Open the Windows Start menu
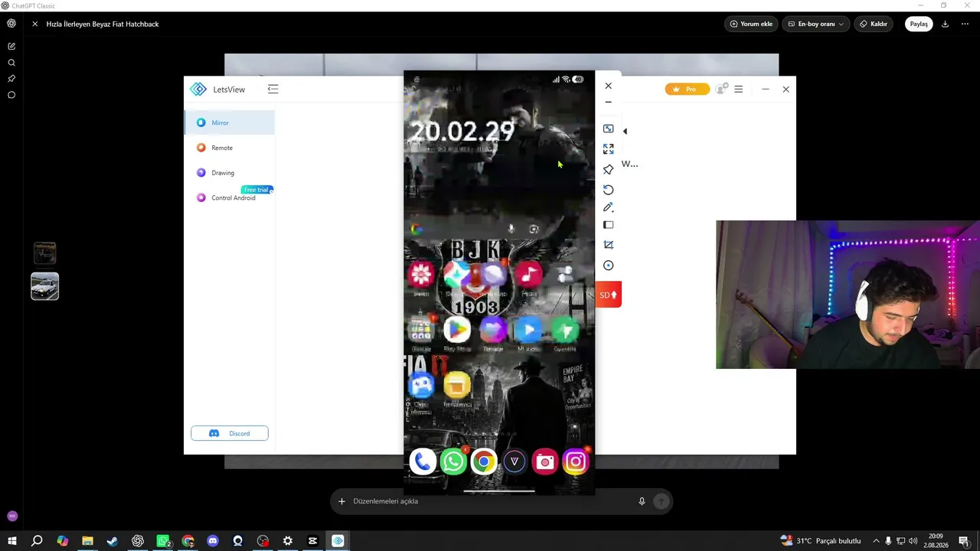Screen dimensions: 980x551 point(12,541)
